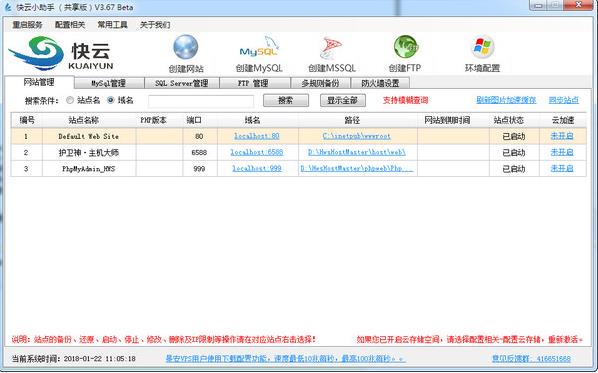Select the PhpMyAdmin_HWS site name
The width and height of the screenshot is (598, 373).
pyautogui.click(x=88, y=169)
